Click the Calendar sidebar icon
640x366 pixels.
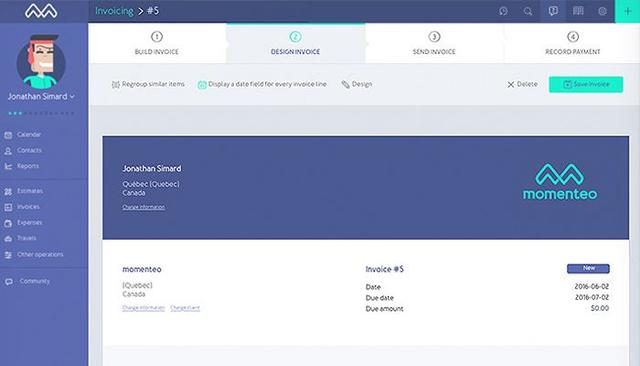(8, 135)
